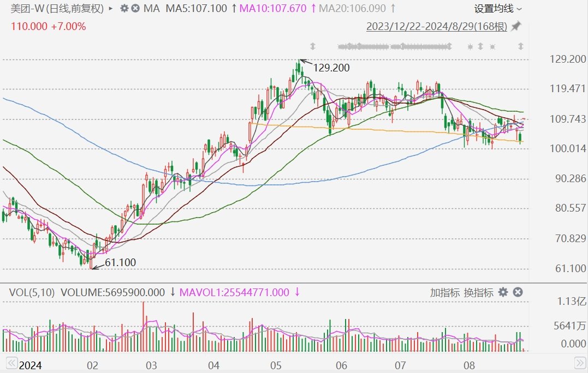Expand the 设置均线 dropdown

coord(498,9)
